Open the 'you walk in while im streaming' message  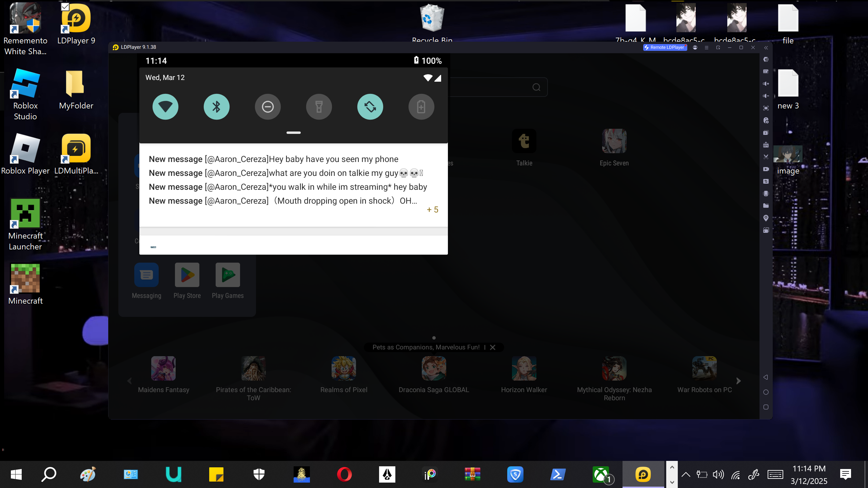(288, 187)
